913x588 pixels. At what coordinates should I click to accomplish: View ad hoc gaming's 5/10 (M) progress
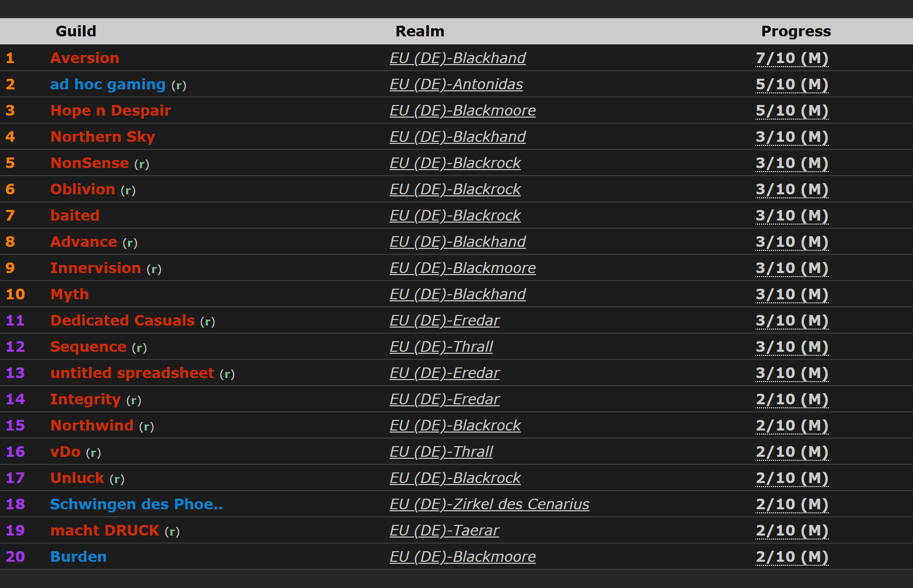point(792,84)
